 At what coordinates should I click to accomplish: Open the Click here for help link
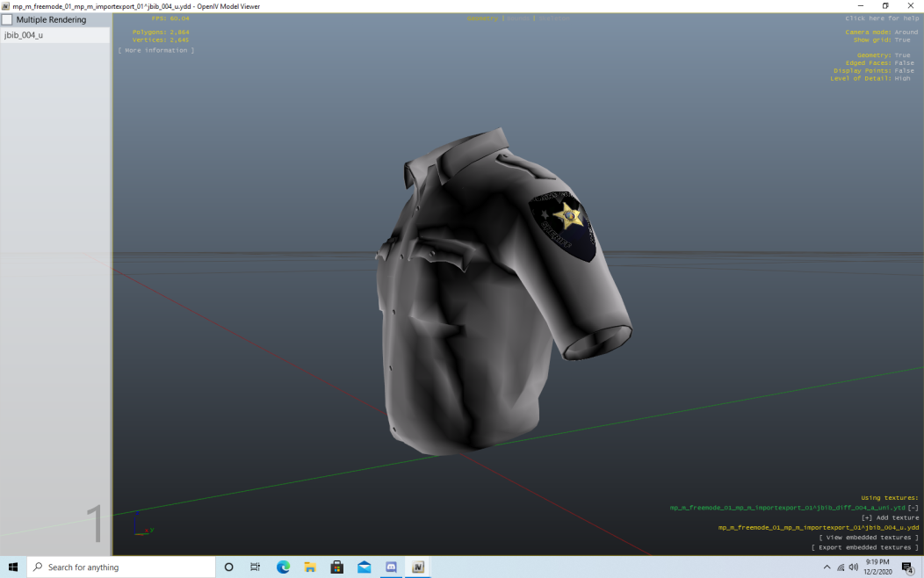(x=882, y=18)
